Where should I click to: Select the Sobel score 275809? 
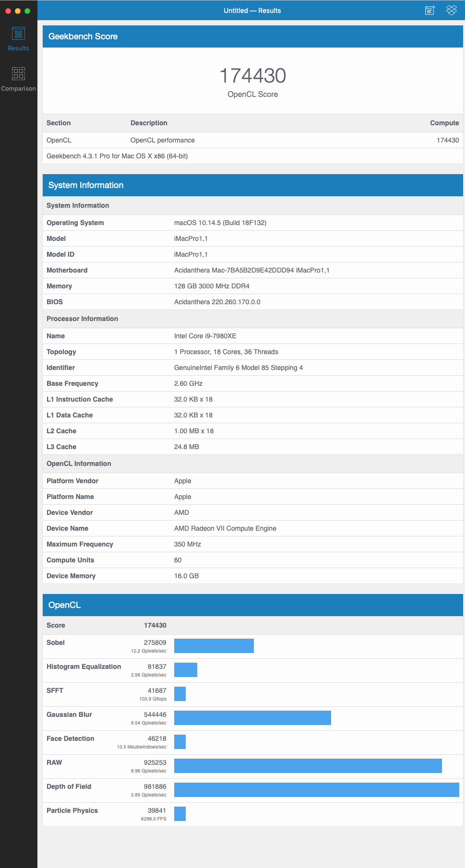(x=155, y=642)
